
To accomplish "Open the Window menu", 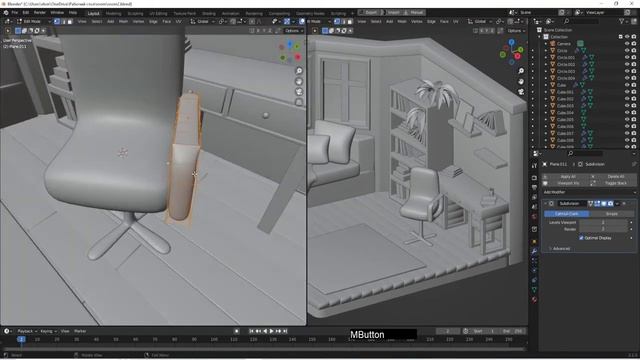I will coord(57,13).
